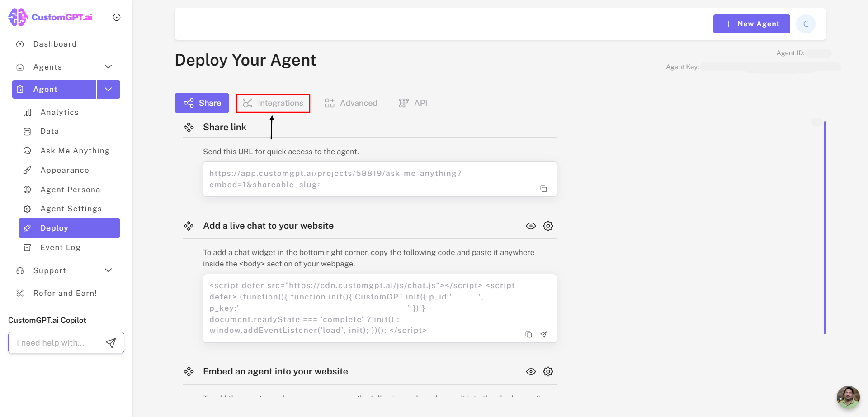The image size is (868, 417).
Task: Collapse the sidebar with the circle icon
Action: click(117, 17)
